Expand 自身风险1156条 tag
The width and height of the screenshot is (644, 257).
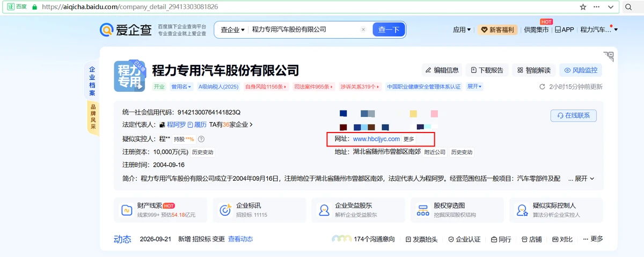266,86
